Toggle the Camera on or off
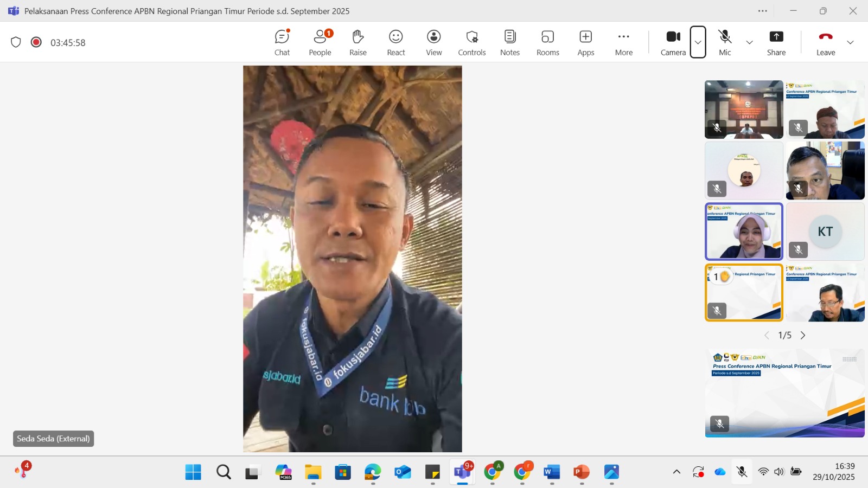Image resolution: width=868 pixels, height=488 pixels. (x=673, y=42)
